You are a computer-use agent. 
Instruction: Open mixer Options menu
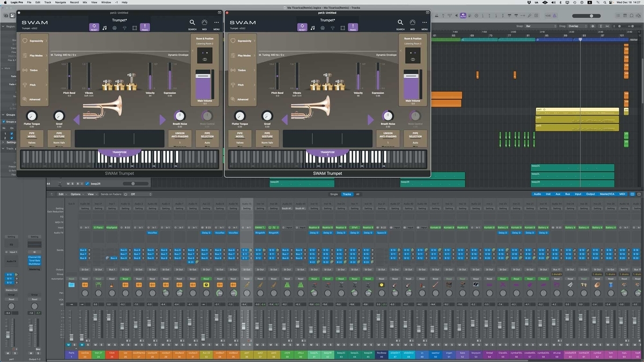click(x=76, y=194)
